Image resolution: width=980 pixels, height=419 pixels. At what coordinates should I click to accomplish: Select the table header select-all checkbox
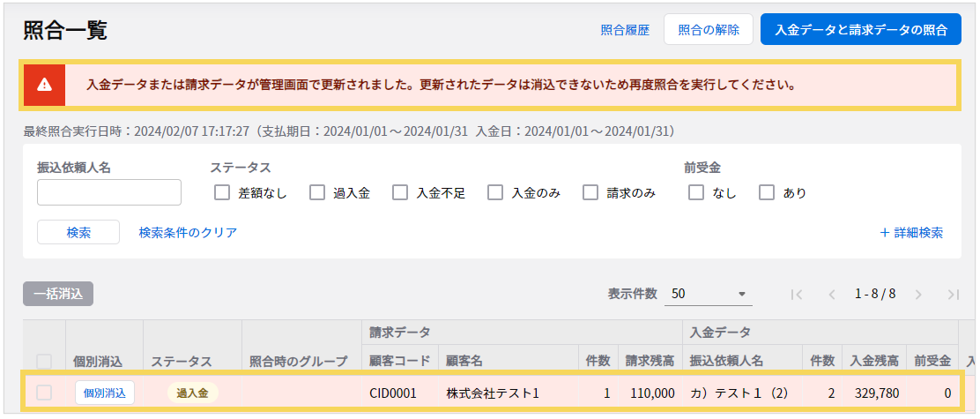tap(44, 361)
